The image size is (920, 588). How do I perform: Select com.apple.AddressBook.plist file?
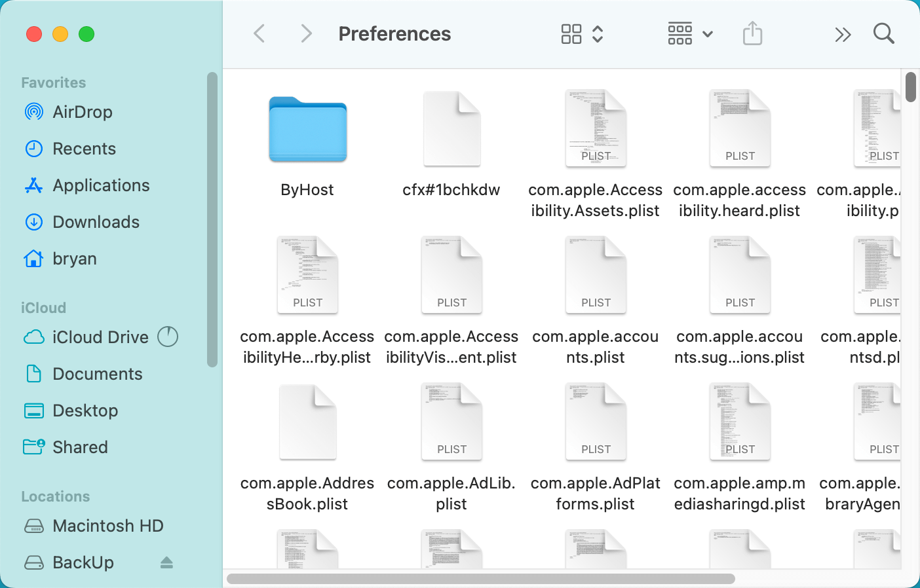tap(307, 423)
